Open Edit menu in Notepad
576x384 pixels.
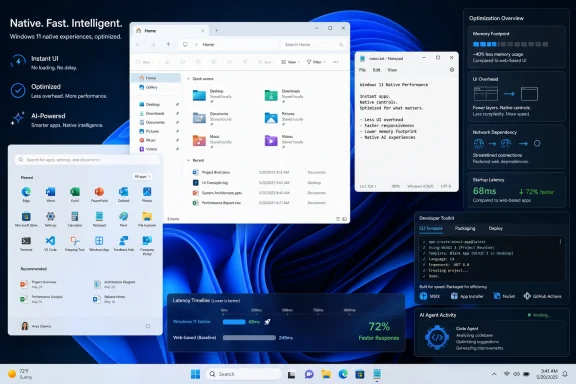377,70
